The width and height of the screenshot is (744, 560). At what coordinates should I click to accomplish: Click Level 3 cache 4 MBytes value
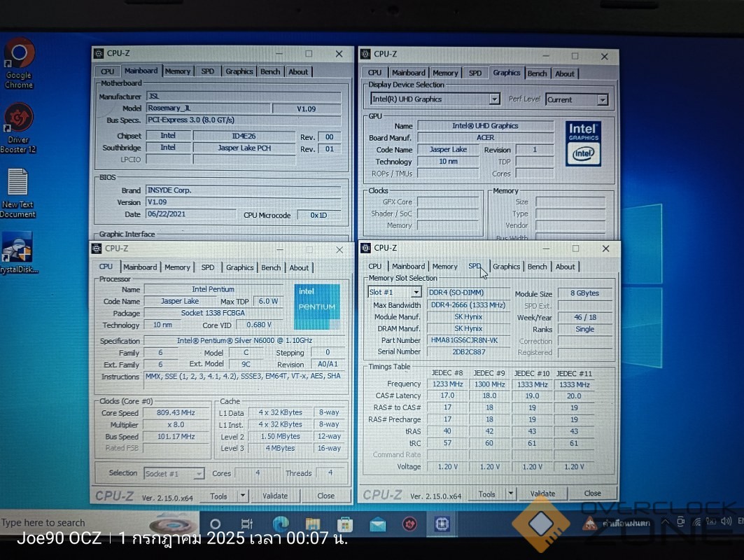pyautogui.click(x=280, y=448)
